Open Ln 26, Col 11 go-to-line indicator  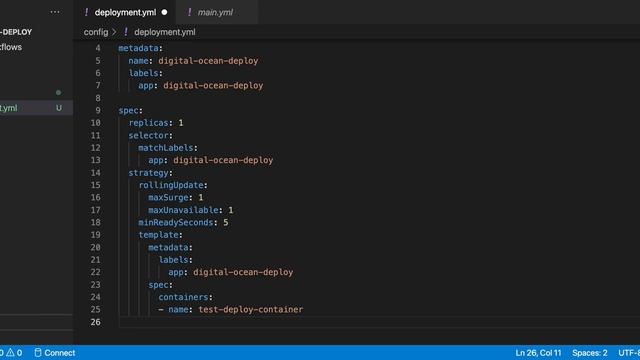click(538, 353)
